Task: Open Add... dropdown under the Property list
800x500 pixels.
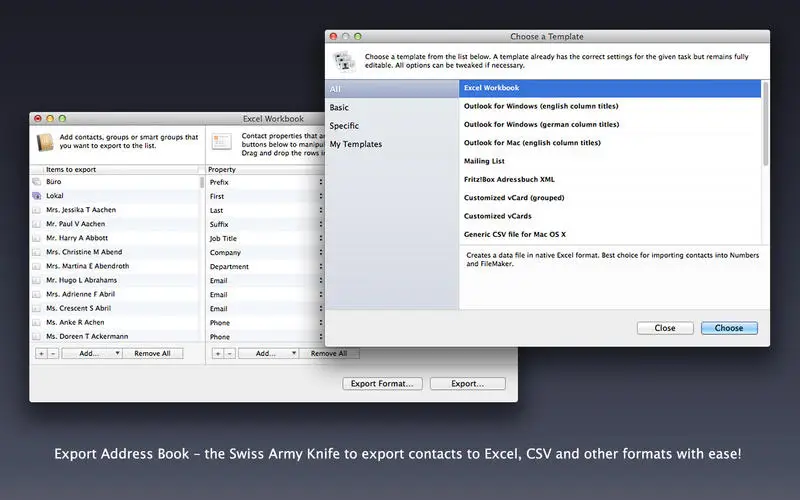Action: tap(268, 353)
